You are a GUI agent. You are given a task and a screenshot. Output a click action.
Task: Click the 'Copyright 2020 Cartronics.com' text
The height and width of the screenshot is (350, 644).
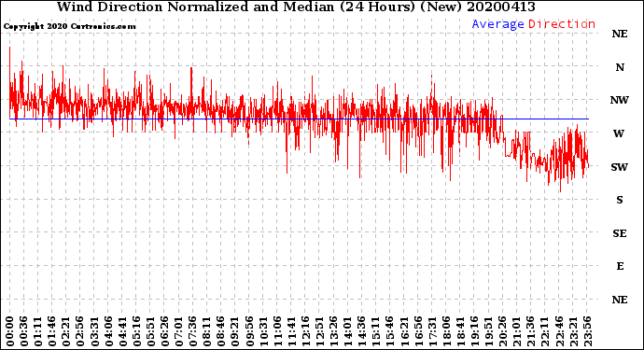[69, 26]
